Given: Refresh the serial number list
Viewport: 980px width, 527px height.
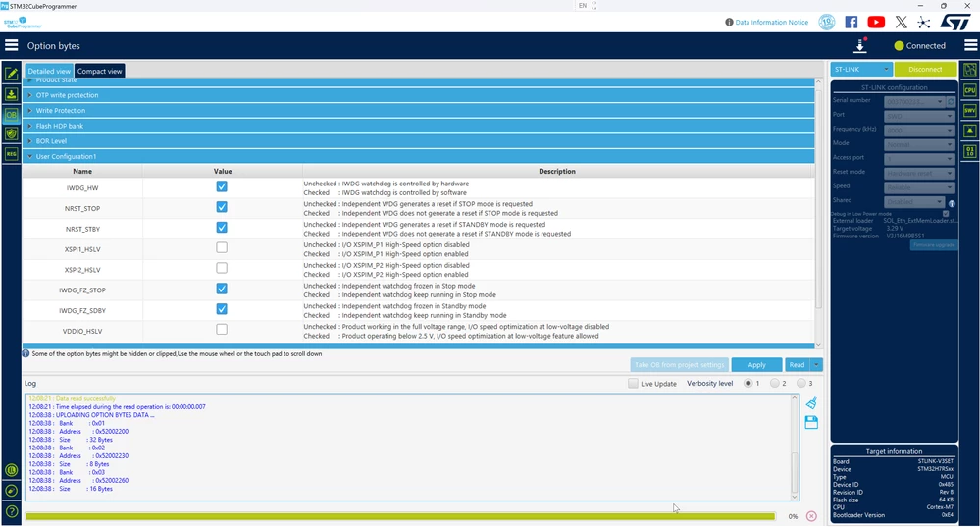Looking at the screenshot, I should (x=952, y=101).
